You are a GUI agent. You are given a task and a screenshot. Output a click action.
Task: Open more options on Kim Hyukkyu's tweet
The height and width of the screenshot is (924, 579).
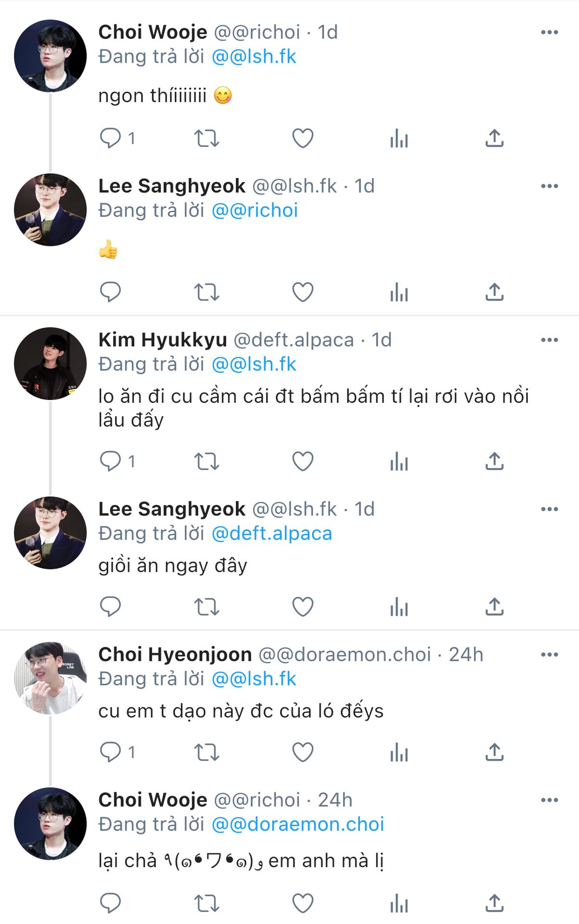pos(549,340)
